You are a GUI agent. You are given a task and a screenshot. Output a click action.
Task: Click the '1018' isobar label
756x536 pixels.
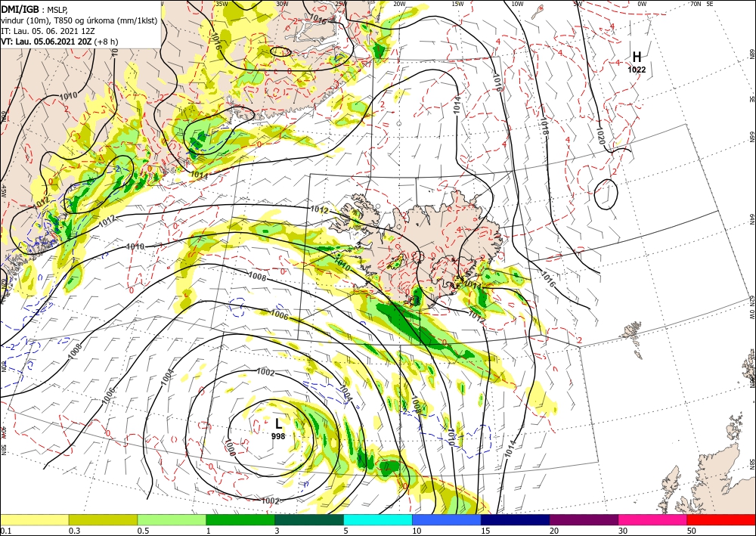544,125
